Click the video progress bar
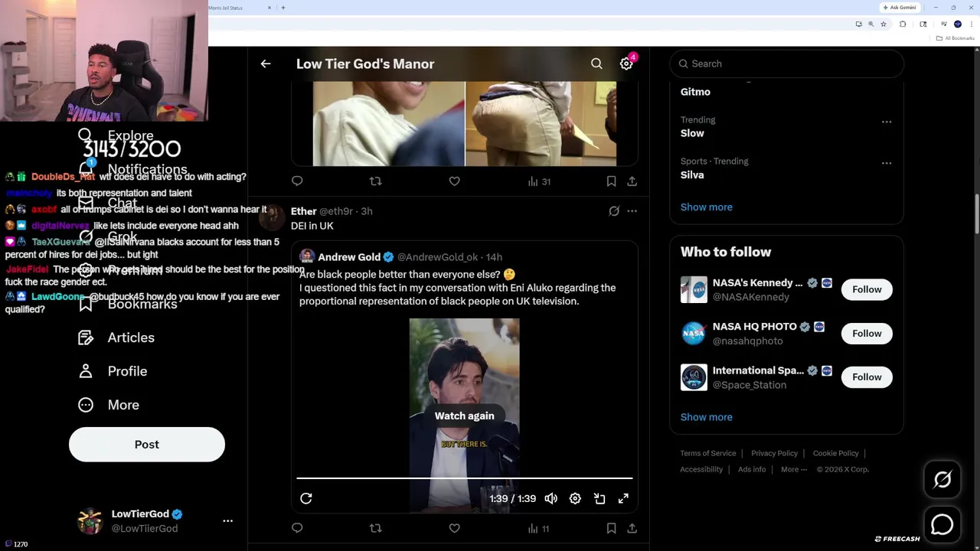 465,478
